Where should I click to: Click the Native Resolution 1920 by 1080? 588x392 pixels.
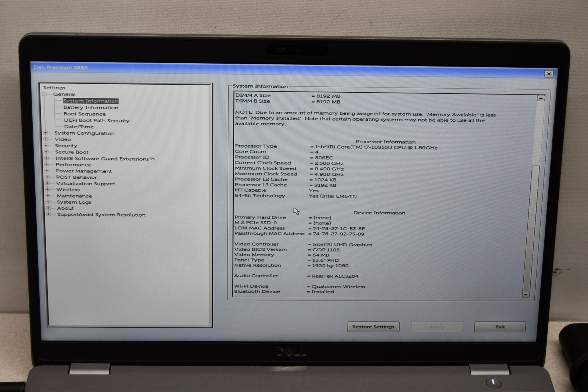330,266
